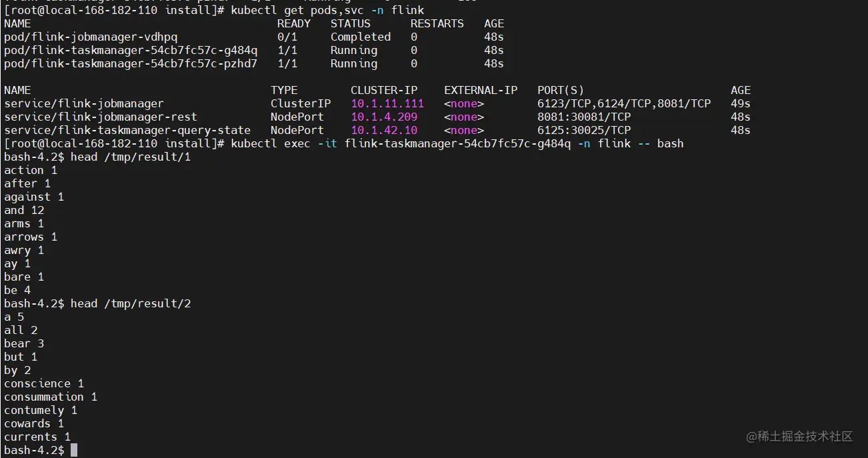Click cluster IP 10.1.42.10
Image resolution: width=868 pixels, height=458 pixels.
coord(384,131)
